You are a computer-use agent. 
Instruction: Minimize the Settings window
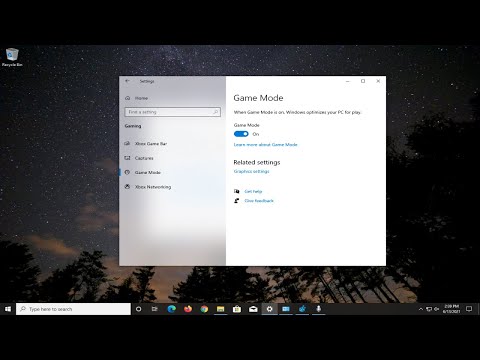pyautogui.click(x=348, y=81)
